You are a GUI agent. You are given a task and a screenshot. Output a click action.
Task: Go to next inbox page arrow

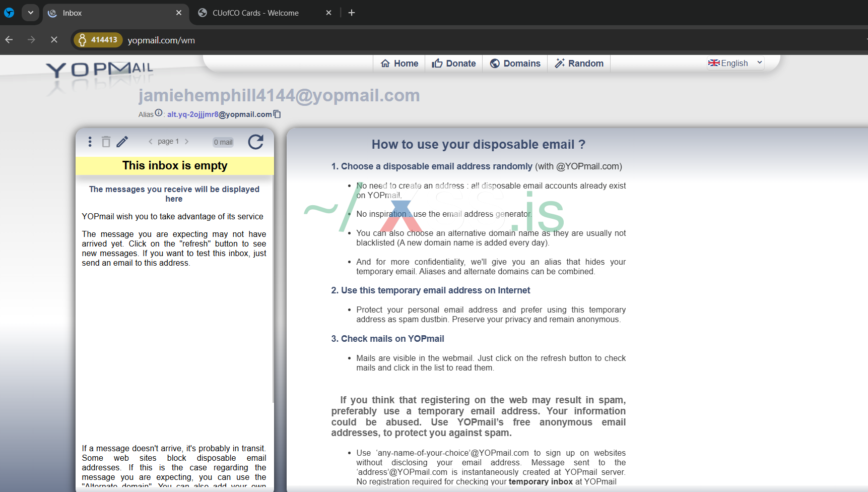pyautogui.click(x=186, y=142)
